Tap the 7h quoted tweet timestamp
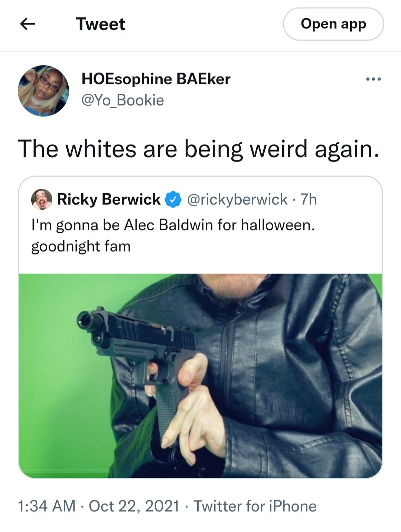The height and width of the screenshot is (532, 401). pyautogui.click(x=309, y=199)
